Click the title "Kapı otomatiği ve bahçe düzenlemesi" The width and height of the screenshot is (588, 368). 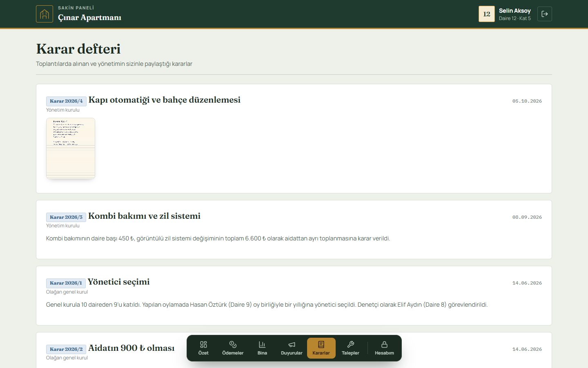(165, 100)
